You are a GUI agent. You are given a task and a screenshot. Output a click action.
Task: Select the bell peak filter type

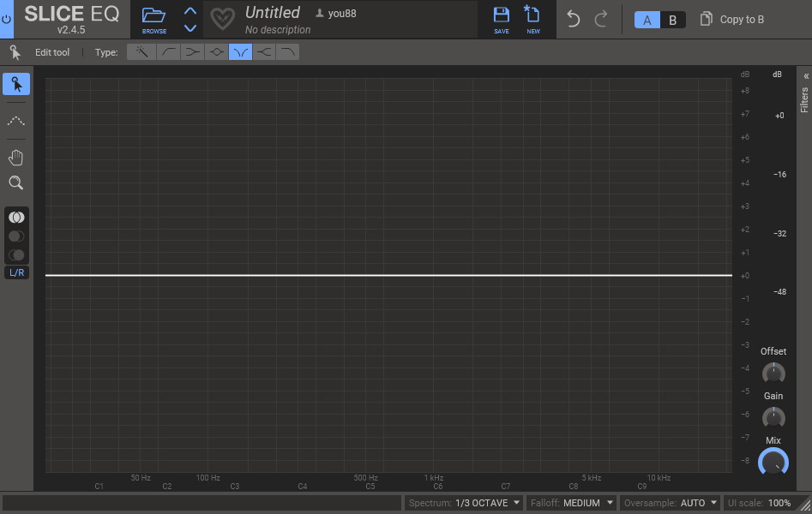[x=217, y=52]
